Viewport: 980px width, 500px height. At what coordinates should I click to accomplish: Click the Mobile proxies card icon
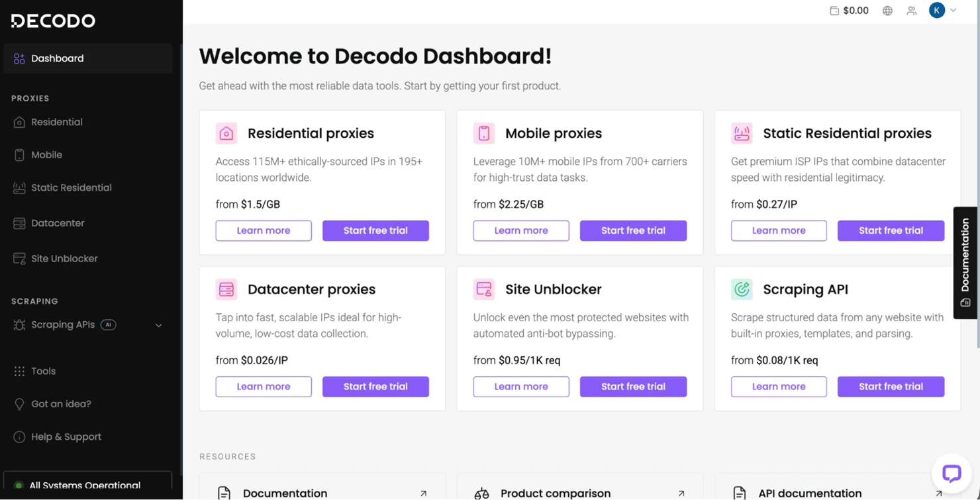[x=484, y=133]
